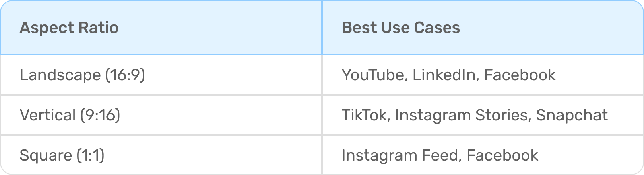Select the "(16:9)" ratio text
644x175 pixels.
tap(125, 75)
